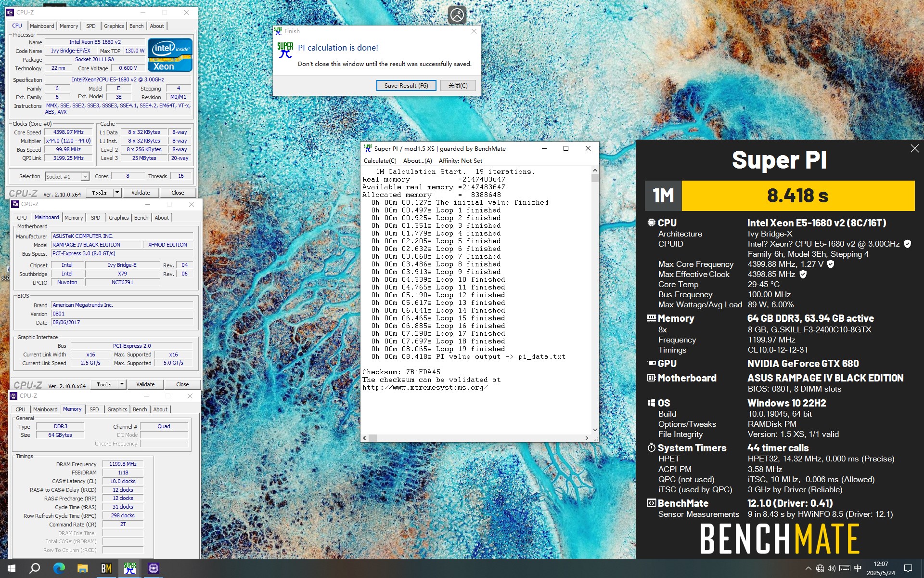Click Super PI vertical scrollbar up arrow
This screenshot has height=578, width=924.
[595, 170]
